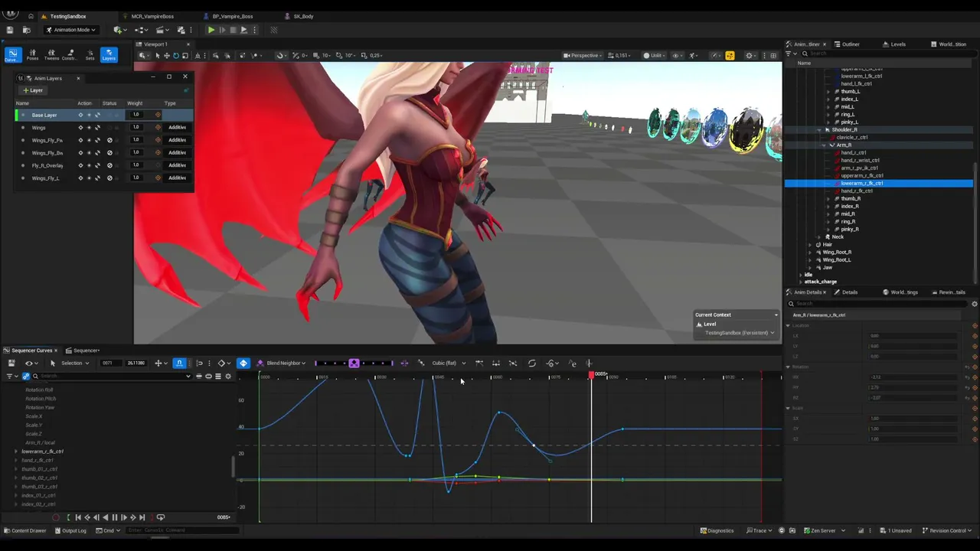The height and width of the screenshot is (551, 980).
Task: Toggle curve editor snapping magnet
Action: 179,363
